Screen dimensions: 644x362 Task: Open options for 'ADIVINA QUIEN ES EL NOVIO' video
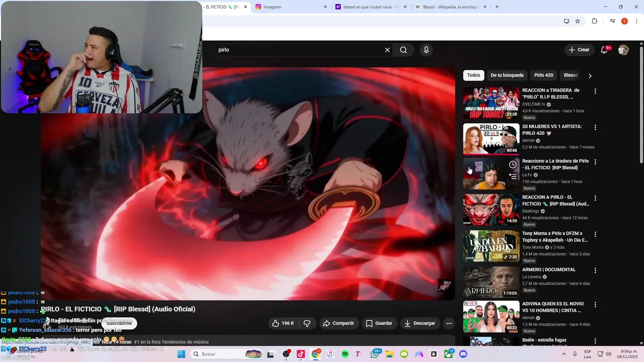pyautogui.click(x=595, y=305)
